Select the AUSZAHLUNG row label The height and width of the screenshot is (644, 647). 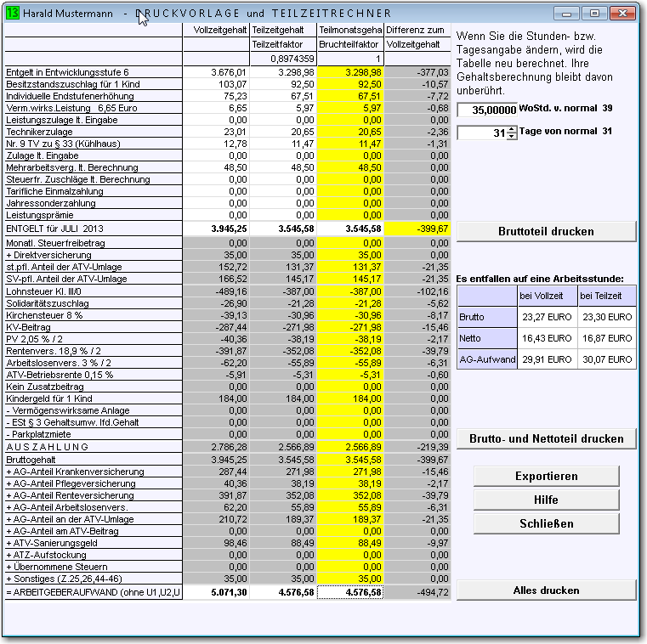point(94,447)
